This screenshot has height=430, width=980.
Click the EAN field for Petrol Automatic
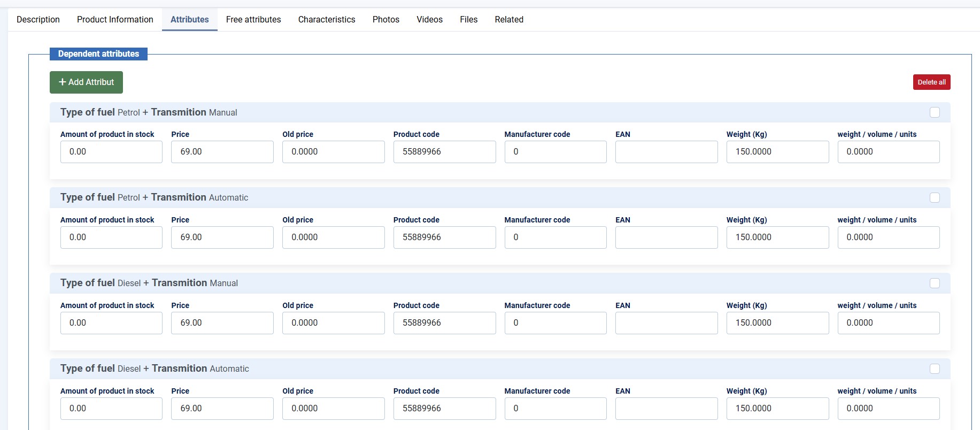point(666,237)
